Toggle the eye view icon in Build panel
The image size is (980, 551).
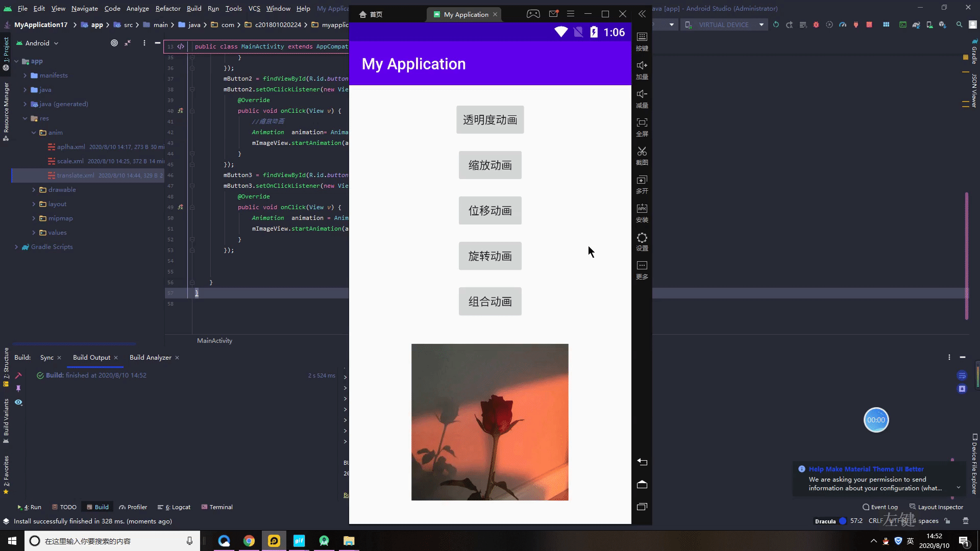click(x=18, y=403)
